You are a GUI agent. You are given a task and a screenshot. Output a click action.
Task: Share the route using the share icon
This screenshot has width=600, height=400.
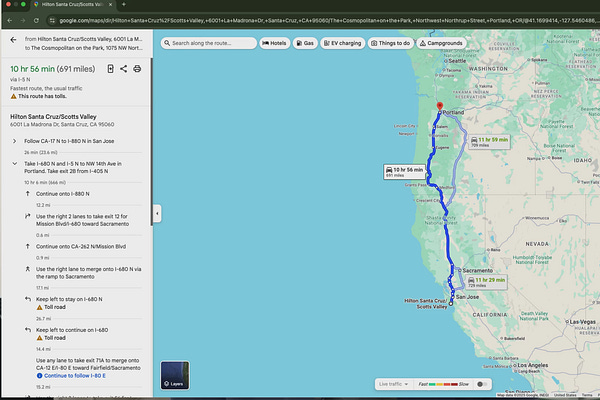tap(124, 69)
